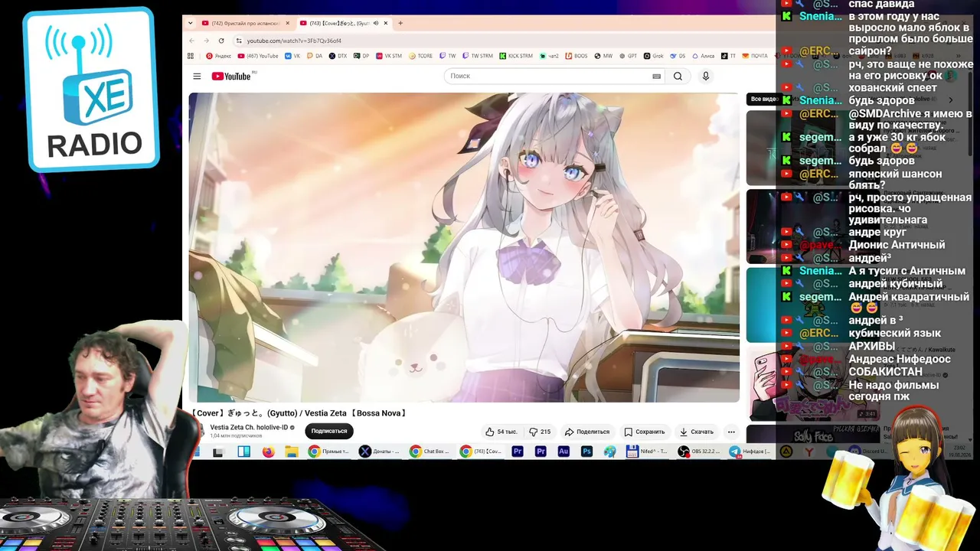Open the TW STRM bookmark
980x551 pixels.
pyautogui.click(x=478, y=56)
